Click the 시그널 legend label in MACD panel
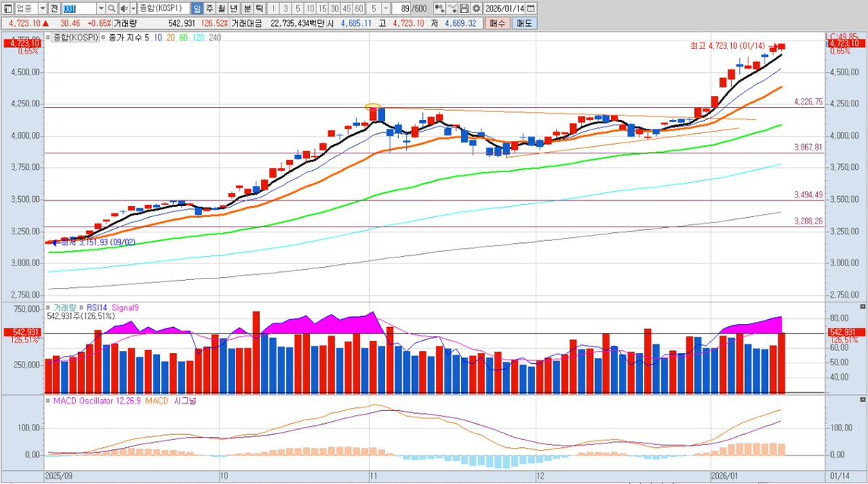 coord(185,401)
